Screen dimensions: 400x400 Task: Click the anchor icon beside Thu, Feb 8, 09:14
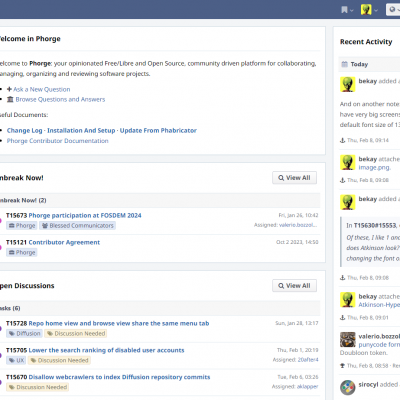pyautogui.click(x=342, y=140)
